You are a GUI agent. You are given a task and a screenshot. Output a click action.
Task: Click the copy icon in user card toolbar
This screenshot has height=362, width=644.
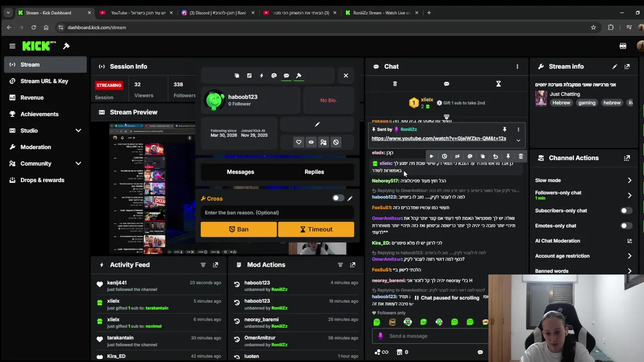[237, 75]
